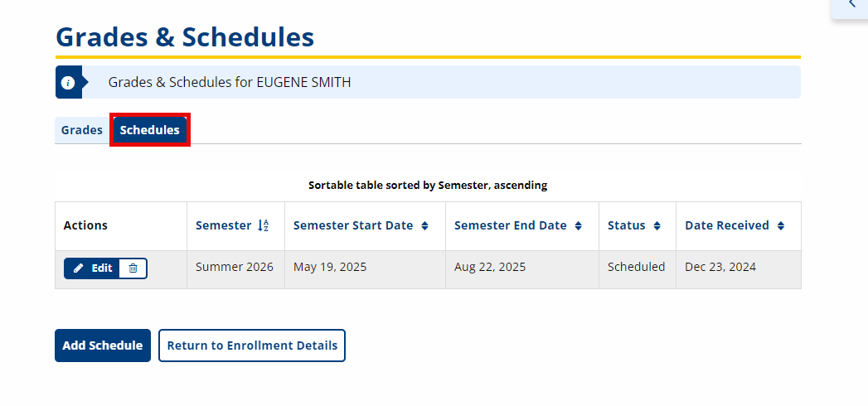Click the info icon beside Eugene Smith banner
This screenshot has height=406, width=868.
[x=67, y=83]
